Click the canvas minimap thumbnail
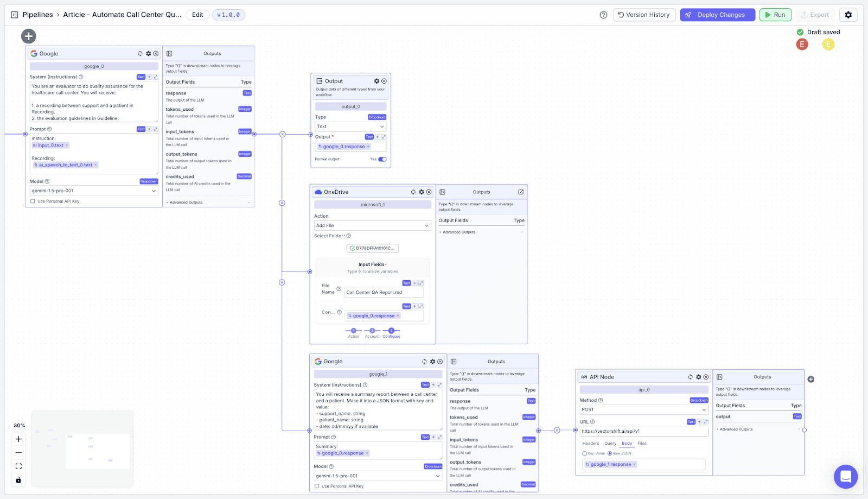Screen dimensions: 868x499 click(82, 449)
